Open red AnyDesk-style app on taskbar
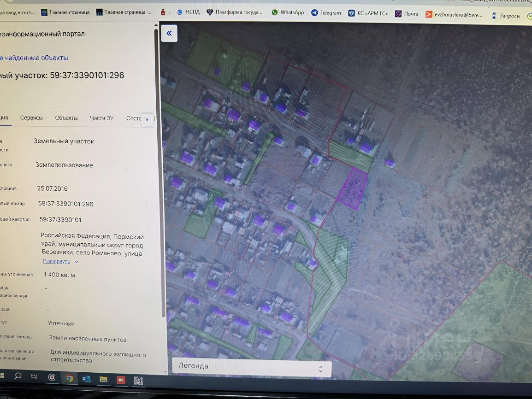Image resolution: width=532 pixels, height=399 pixels. [121, 380]
